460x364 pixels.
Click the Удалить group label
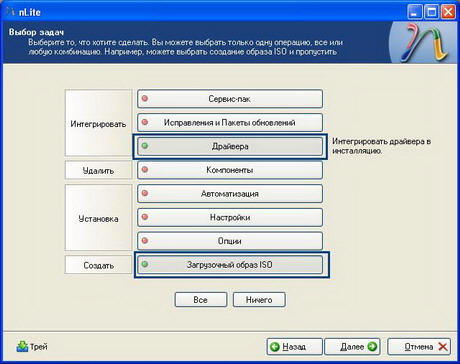tap(98, 170)
